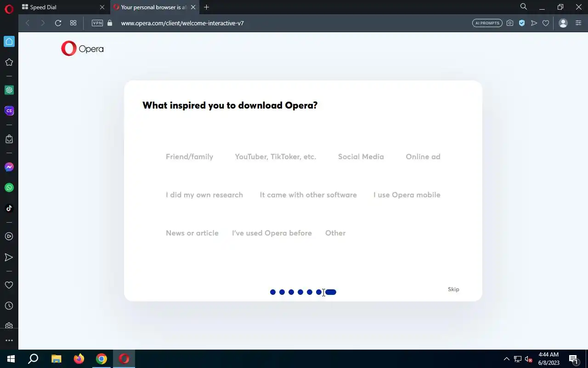Open the Opera main menu logo

[9, 9]
